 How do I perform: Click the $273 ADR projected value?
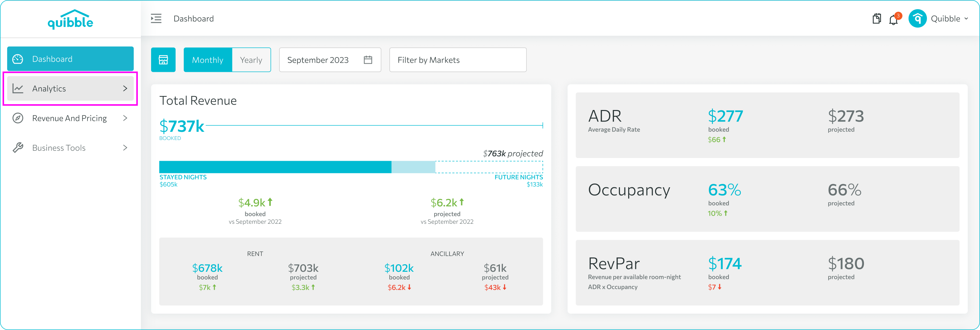pyautogui.click(x=846, y=116)
